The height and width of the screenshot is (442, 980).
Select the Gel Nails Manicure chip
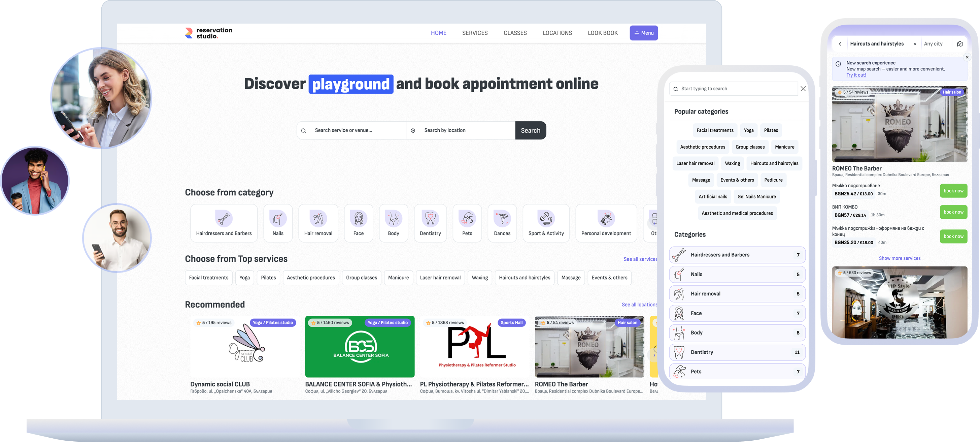click(756, 197)
